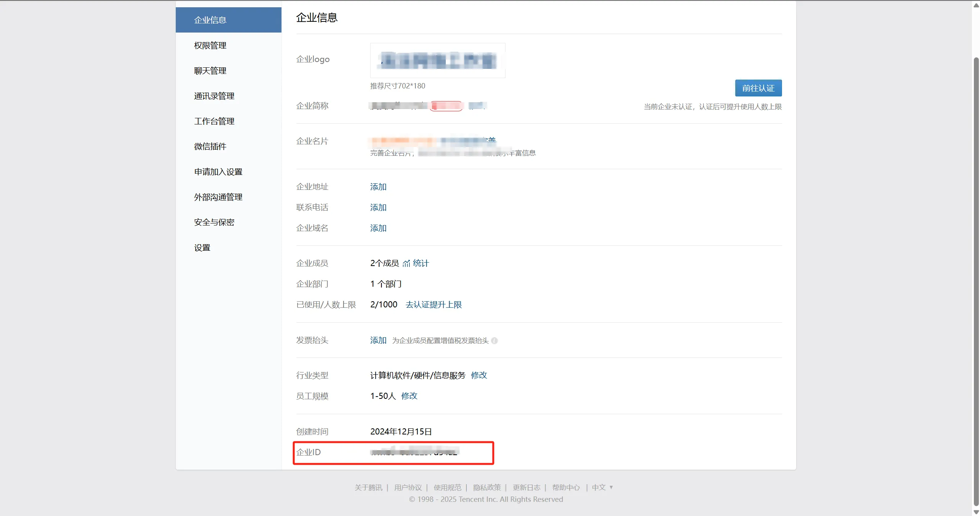Modify industry type via 修改

point(479,375)
